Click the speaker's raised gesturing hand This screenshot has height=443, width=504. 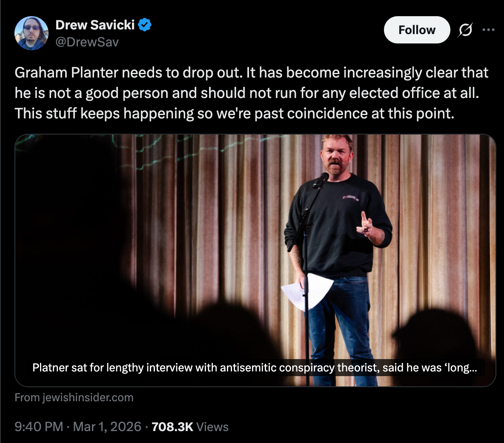[x=366, y=224]
